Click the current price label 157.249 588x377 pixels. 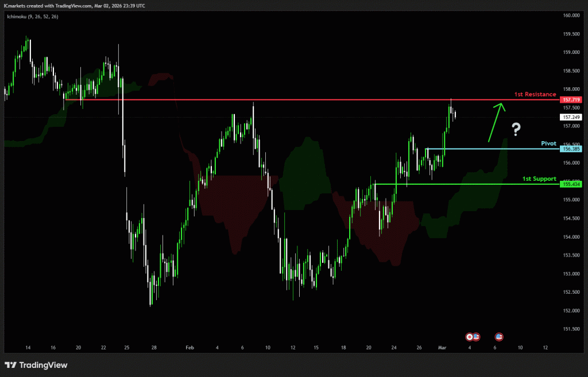tap(571, 117)
